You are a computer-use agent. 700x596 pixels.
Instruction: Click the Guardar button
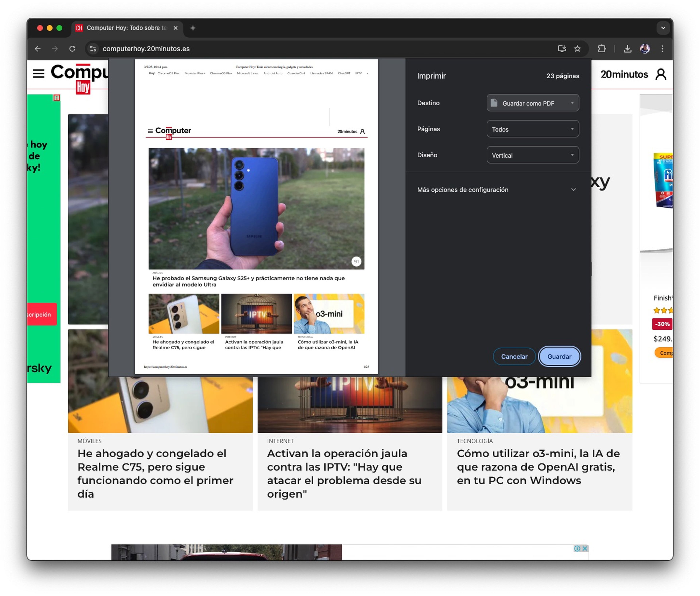click(x=559, y=357)
